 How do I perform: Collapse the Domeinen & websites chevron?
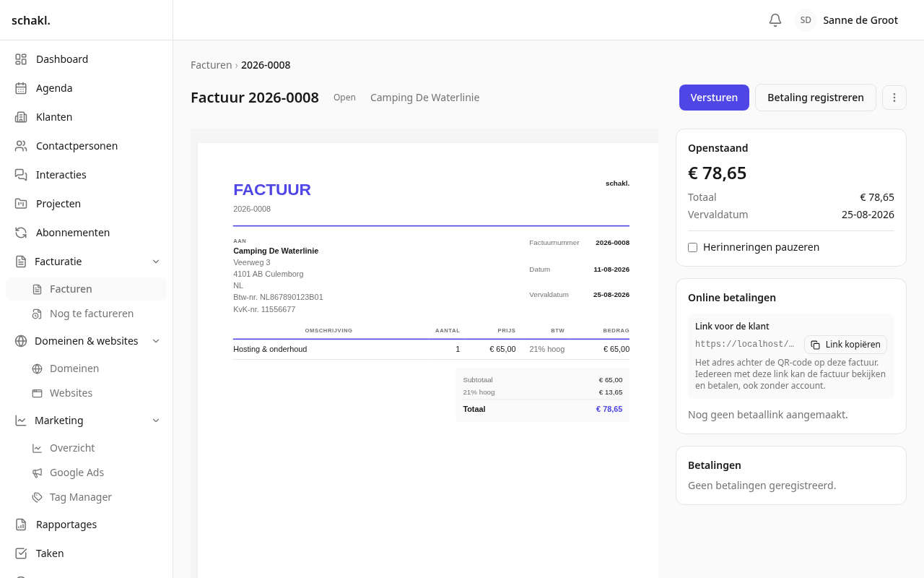coord(156,341)
